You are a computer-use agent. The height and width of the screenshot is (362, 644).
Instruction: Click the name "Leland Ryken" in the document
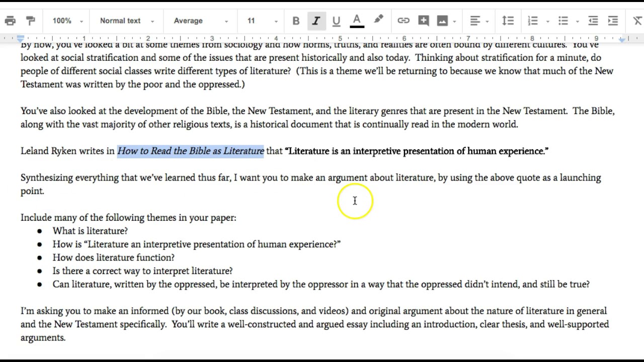49,151
